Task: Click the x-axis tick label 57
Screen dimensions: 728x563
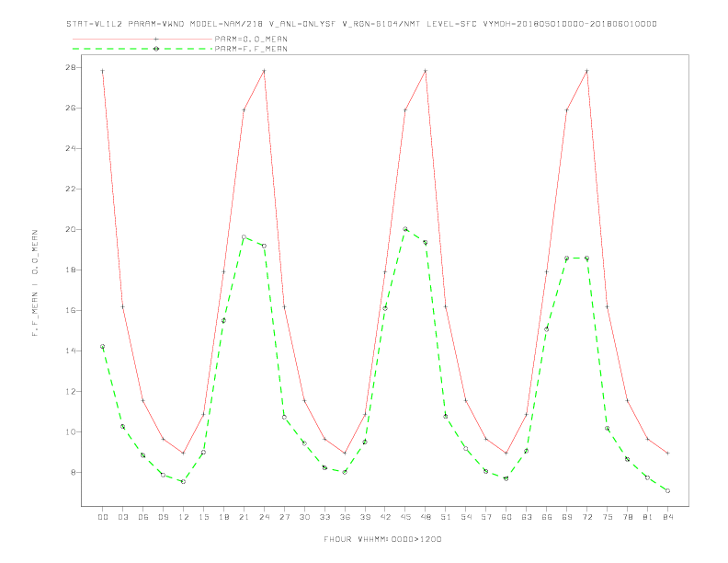Action: (486, 517)
